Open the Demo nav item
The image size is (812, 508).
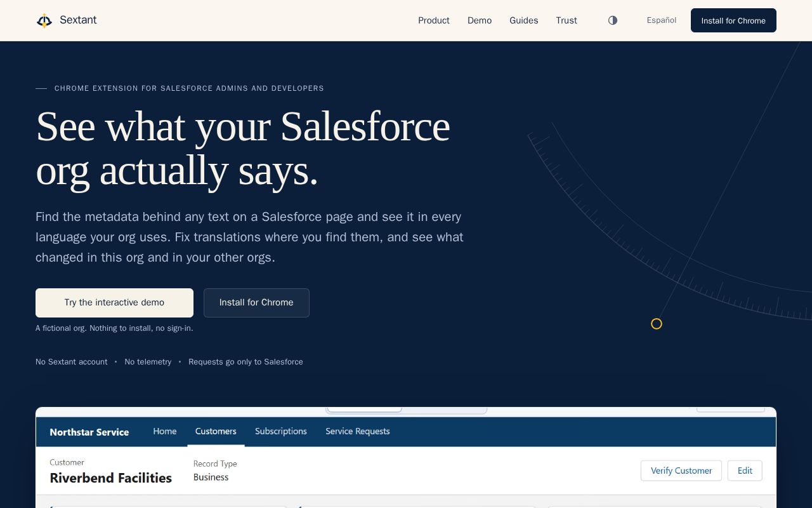(480, 20)
